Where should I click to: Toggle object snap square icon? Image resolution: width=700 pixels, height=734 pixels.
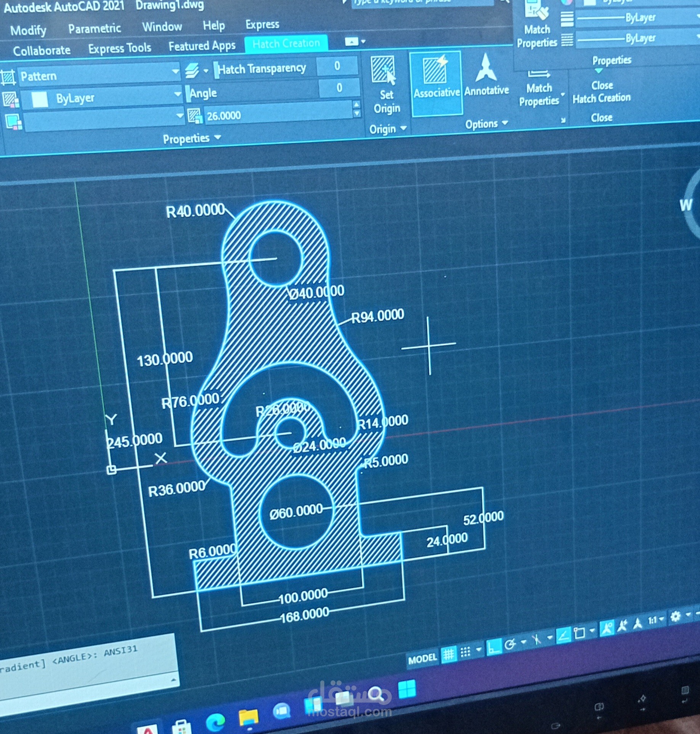(x=580, y=633)
